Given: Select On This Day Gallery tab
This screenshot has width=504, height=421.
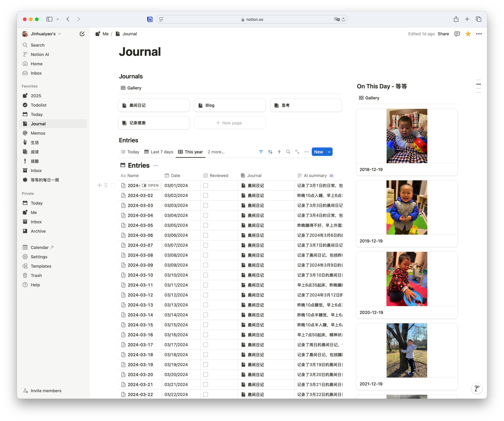Looking at the screenshot, I should coord(369,98).
